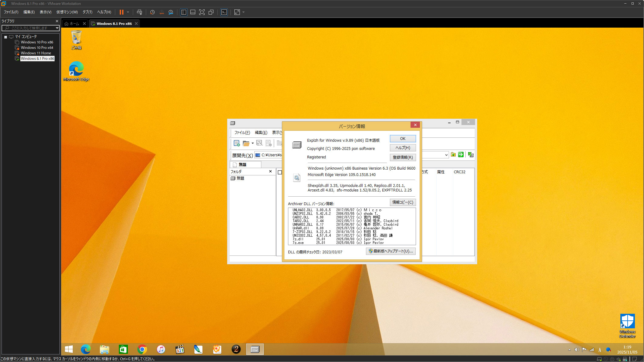Click the take snapshot clock icon

152,12
